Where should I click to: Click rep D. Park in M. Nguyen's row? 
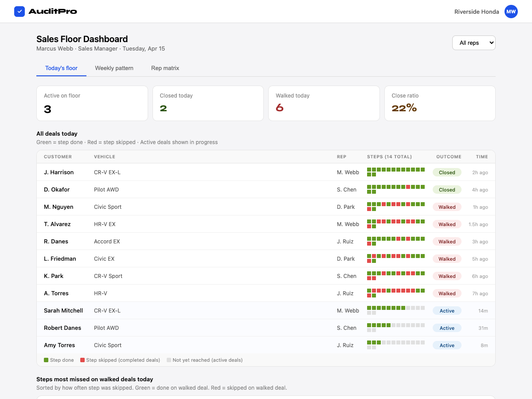tap(346, 207)
